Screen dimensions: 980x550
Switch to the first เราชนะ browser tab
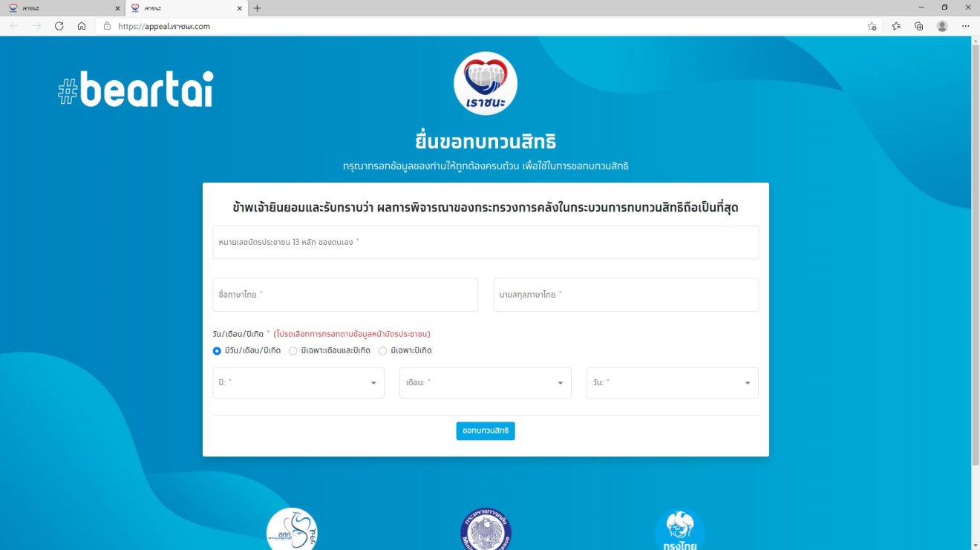tap(62, 8)
